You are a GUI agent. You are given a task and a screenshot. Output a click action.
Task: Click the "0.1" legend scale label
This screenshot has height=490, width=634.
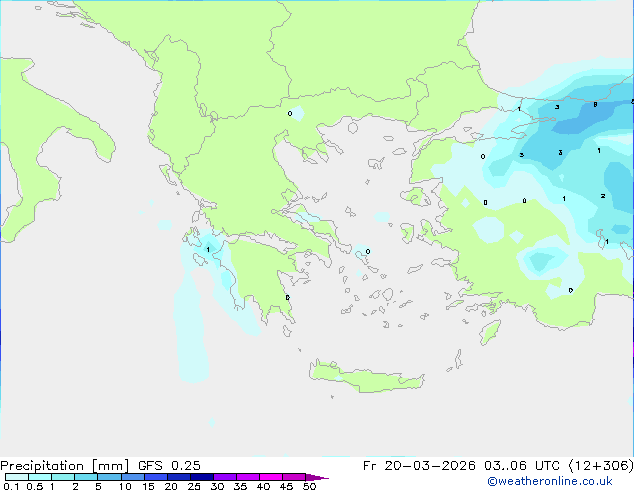point(11,486)
